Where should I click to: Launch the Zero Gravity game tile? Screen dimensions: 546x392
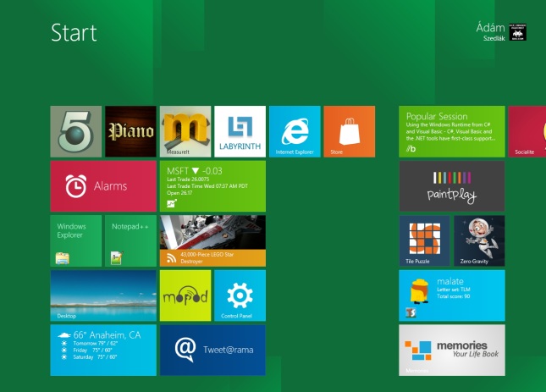click(479, 241)
